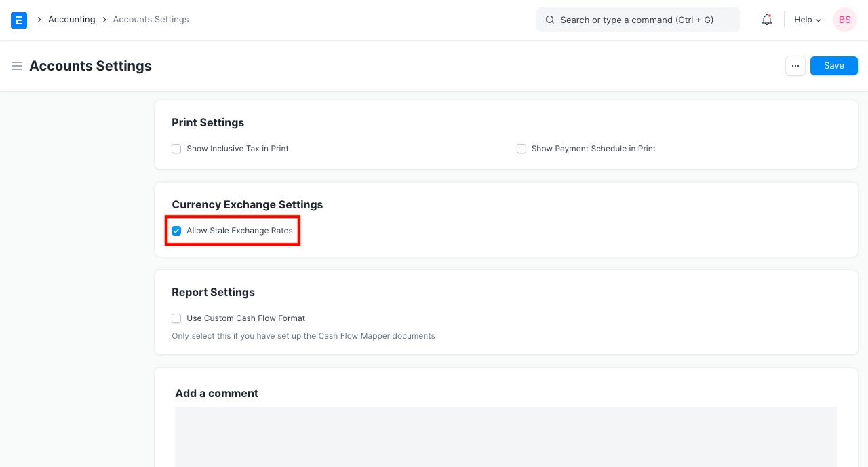Check Show Payment Schedule in Print

point(521,149)
